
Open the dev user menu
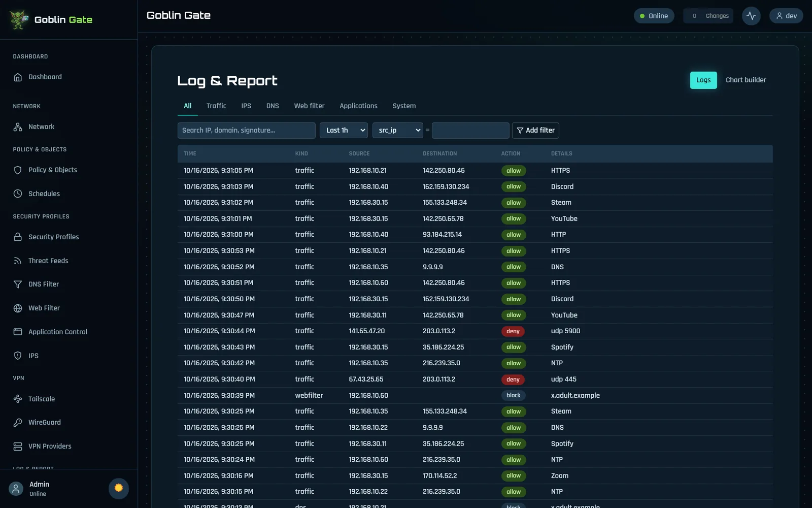[786, 16]
